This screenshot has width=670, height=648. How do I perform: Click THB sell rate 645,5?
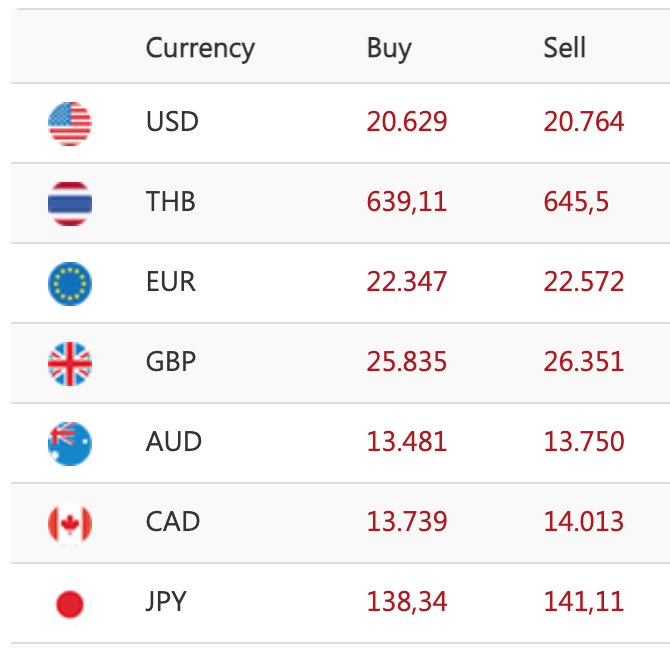pyautogui.click(x=576, y=202)
